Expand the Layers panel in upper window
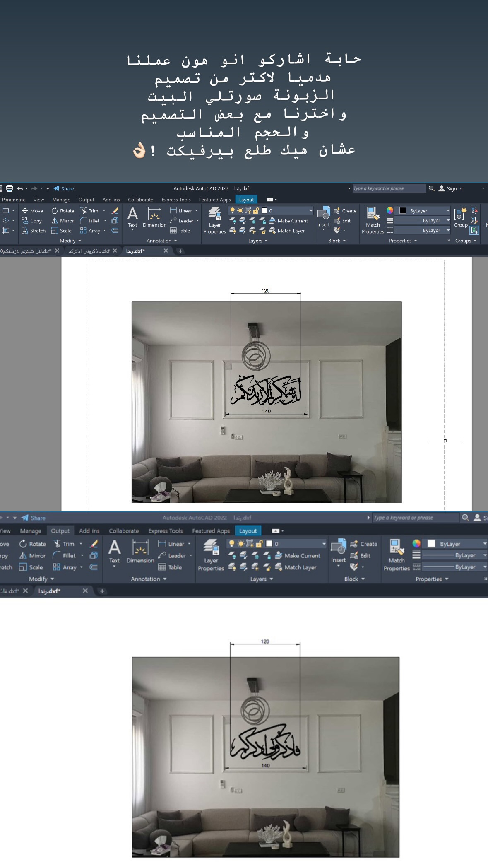The height and width of the screenshot is (868, 488). point(258,241)
